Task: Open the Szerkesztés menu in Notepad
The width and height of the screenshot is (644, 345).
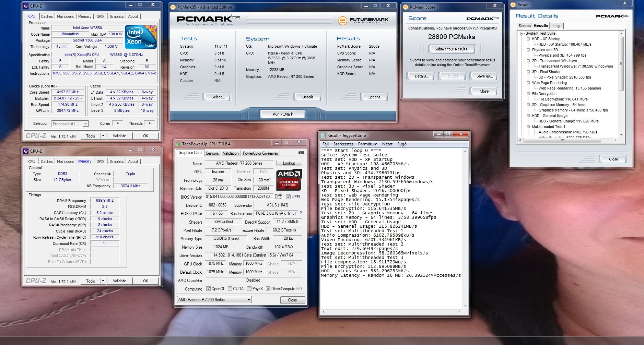Action: [x=343, y=144]
